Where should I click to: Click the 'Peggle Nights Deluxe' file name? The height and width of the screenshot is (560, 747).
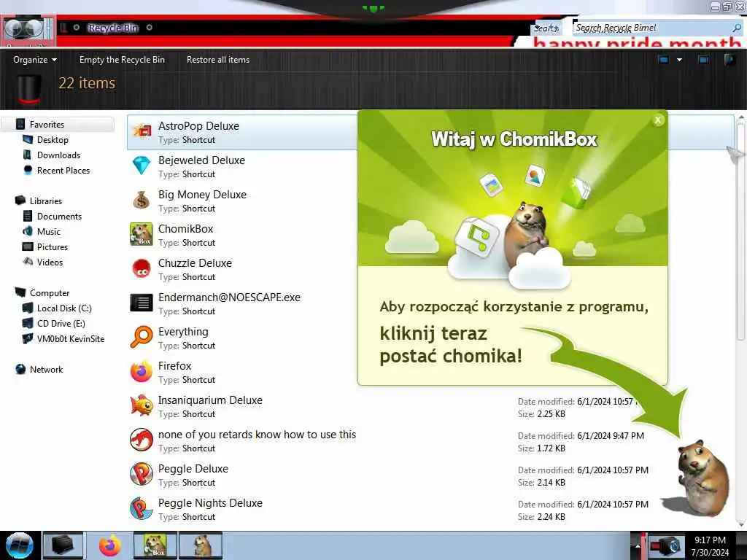coord(210,503)
